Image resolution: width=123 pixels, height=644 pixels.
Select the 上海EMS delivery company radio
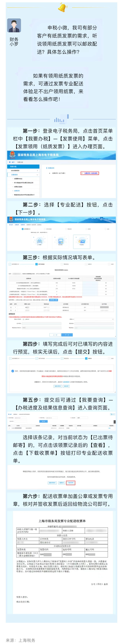(x=23, y=319)
